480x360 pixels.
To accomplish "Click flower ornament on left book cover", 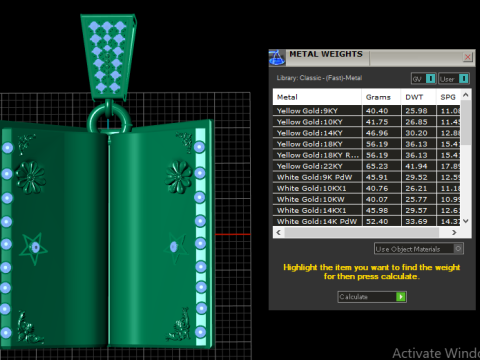I will pyautogui.click(x=30, y=177).
